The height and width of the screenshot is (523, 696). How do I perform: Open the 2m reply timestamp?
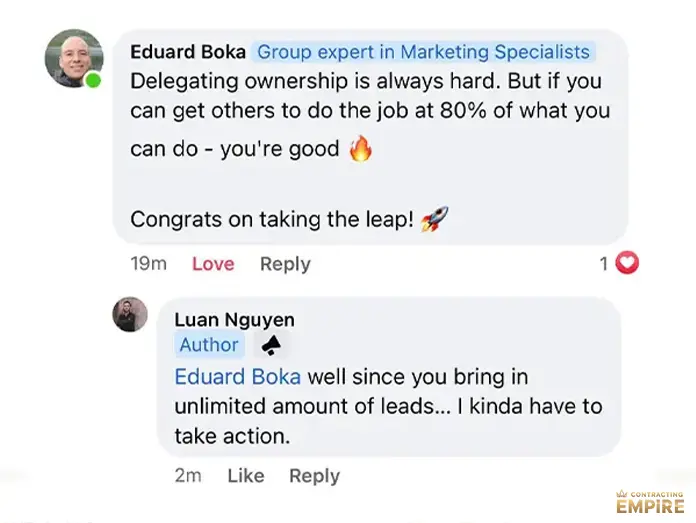[188, 476]
